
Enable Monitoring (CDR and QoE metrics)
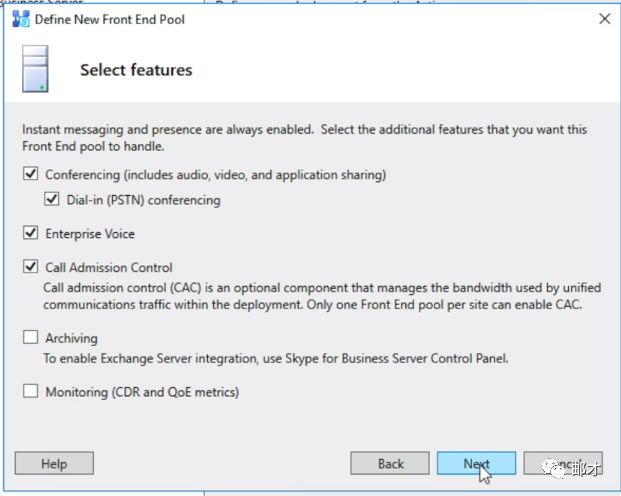(x=30, y=392)
